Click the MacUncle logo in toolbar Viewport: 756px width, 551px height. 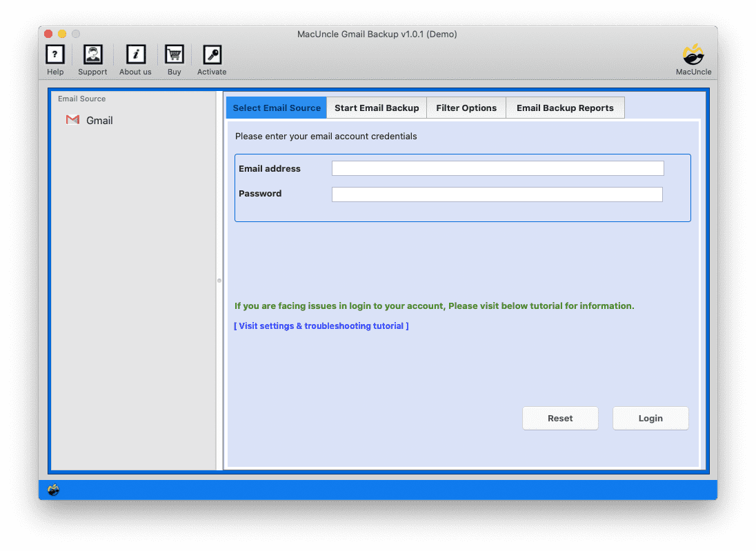tap(693, 55)
